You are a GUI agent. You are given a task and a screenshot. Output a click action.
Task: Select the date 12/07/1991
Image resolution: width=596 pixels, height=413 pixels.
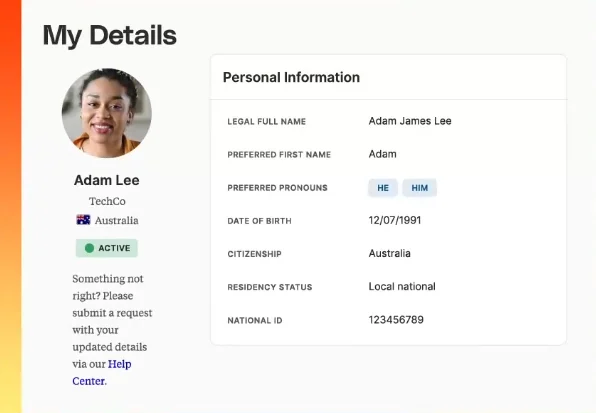pyautogui.click(x=395, y=220)
